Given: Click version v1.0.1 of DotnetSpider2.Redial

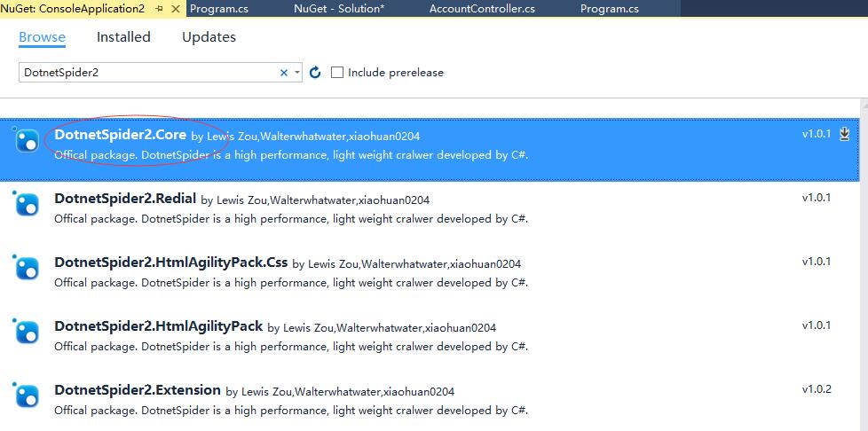Looking at the screenshot, I should (x=817, y=198).
